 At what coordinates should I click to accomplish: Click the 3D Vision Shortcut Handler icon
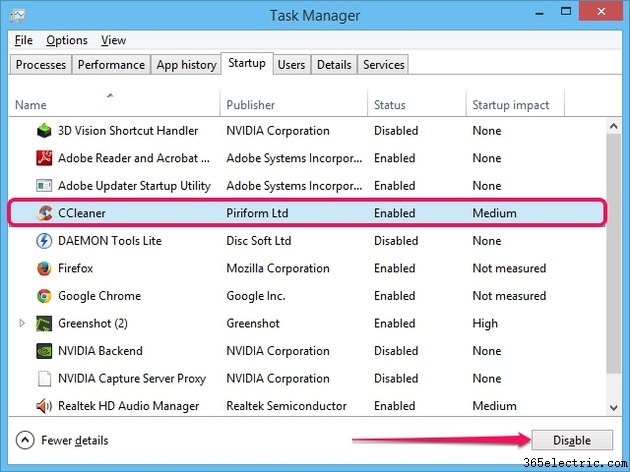point(44,131)
